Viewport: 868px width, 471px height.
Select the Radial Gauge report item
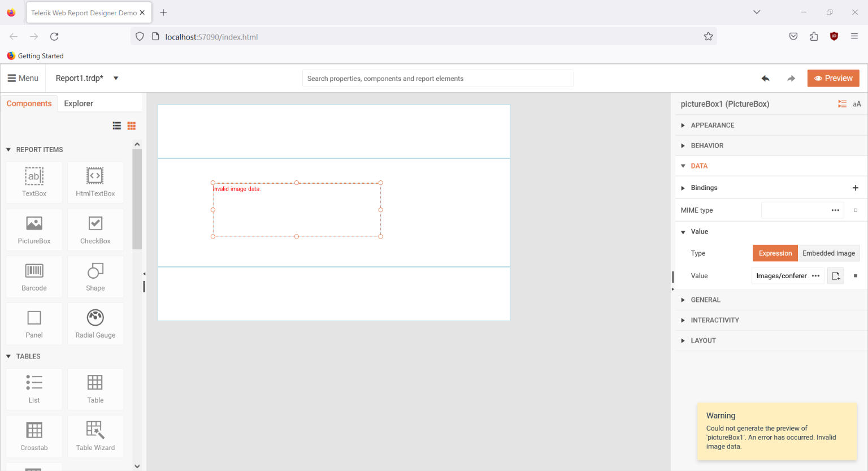[95, 323]
